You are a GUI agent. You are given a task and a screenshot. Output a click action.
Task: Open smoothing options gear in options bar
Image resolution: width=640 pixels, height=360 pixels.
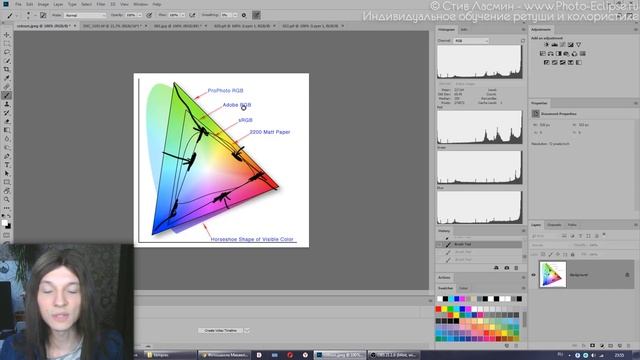click(244, 15)
